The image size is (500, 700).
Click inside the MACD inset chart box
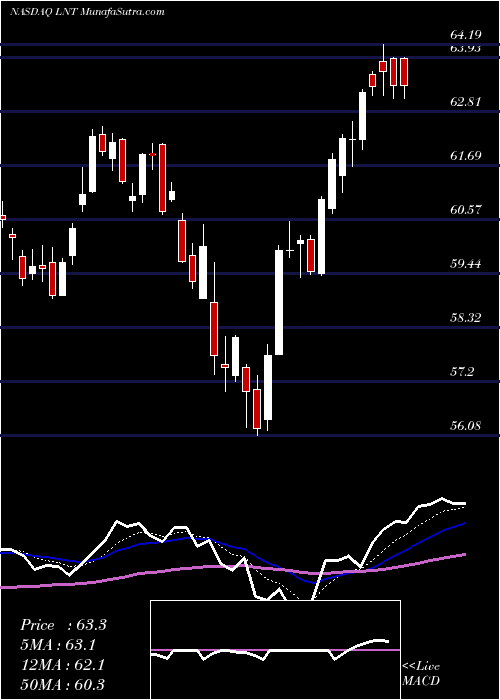[275, 650]
